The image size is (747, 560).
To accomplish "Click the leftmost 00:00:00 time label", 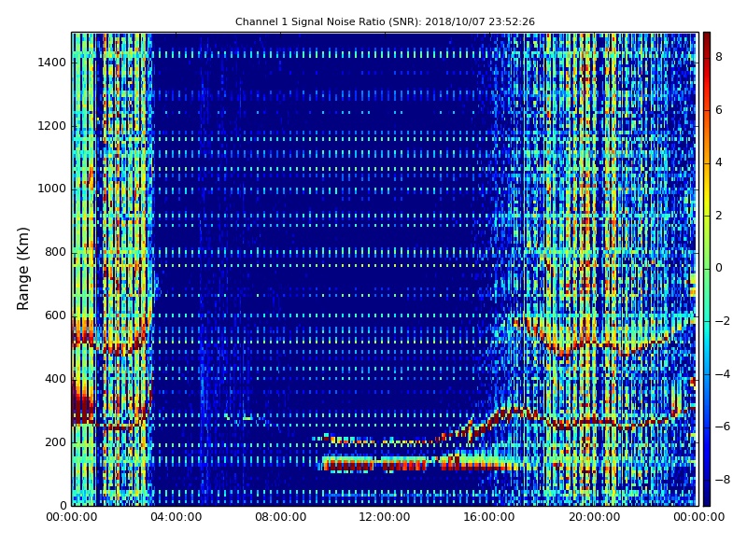I will point(72,518).
